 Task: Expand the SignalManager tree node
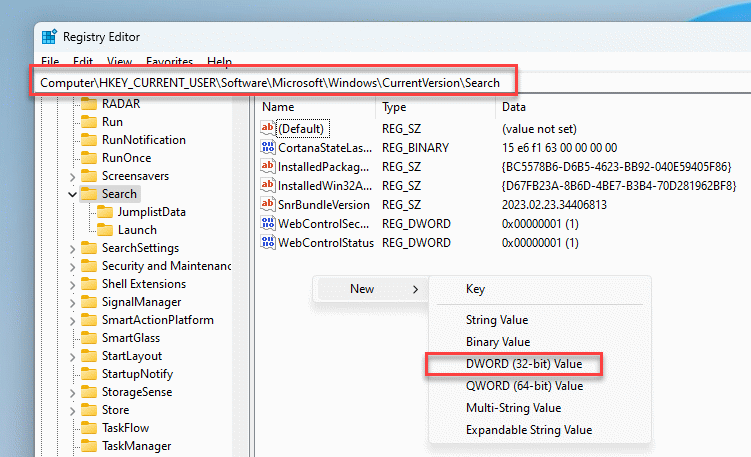point(72,303)
